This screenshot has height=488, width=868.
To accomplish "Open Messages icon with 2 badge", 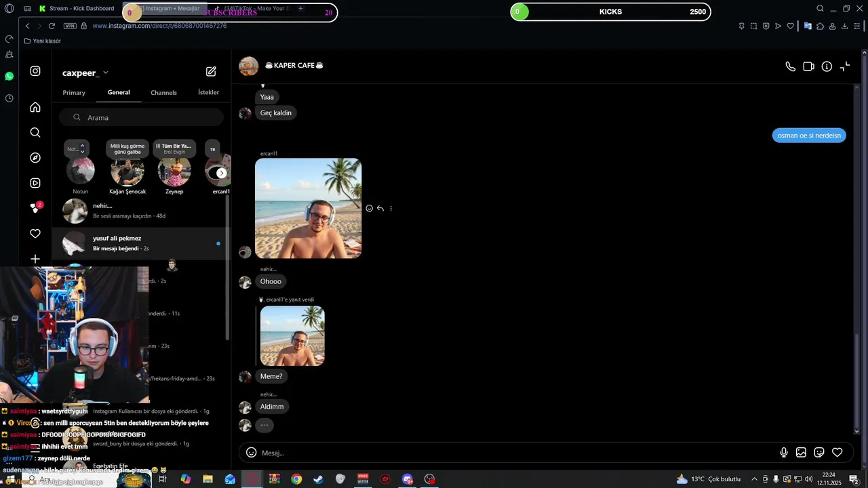I will 35,208.
